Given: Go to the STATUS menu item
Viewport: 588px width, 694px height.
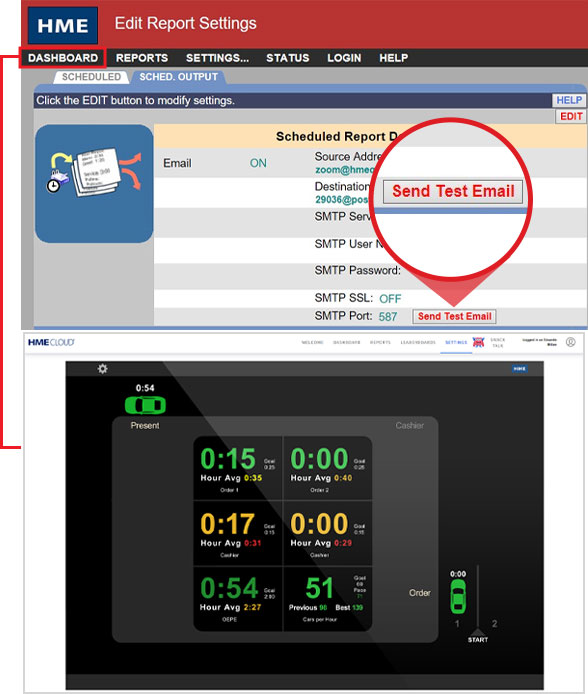Looking at the screenshot, I should (288, 58).
